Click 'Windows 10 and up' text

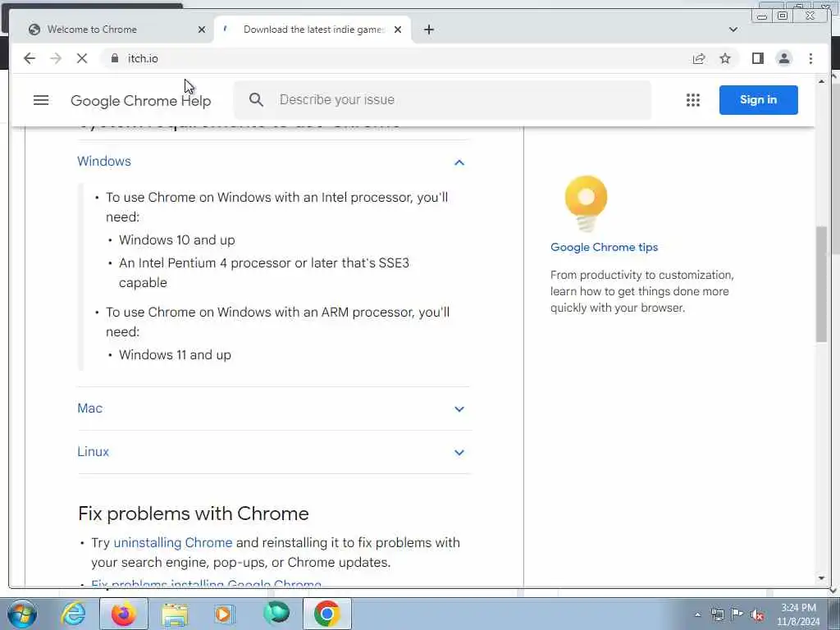(x=177, y=240)
